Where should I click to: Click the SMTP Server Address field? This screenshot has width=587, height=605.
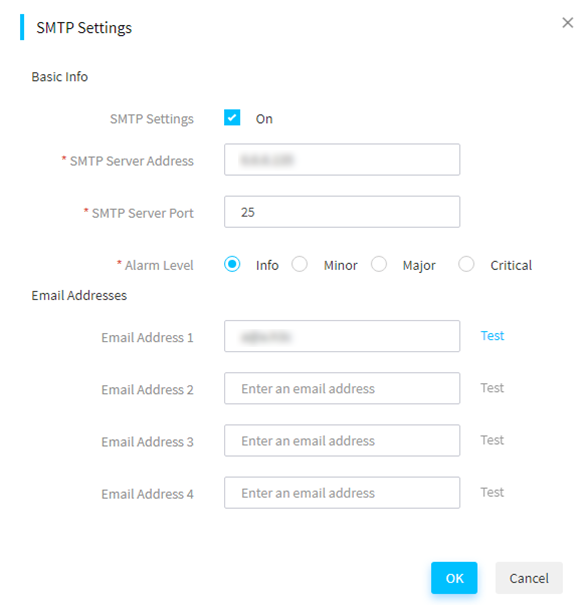[342, 160]
